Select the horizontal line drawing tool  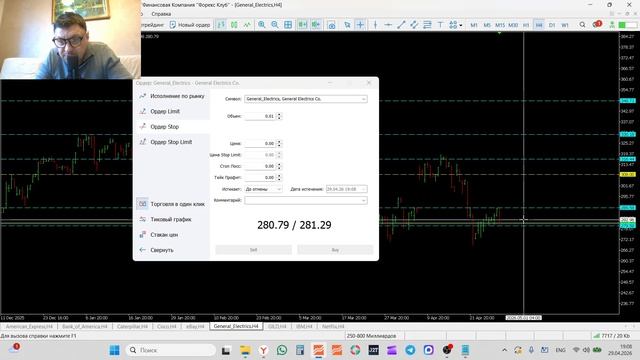pyautogui.click(x=388, y=25)
